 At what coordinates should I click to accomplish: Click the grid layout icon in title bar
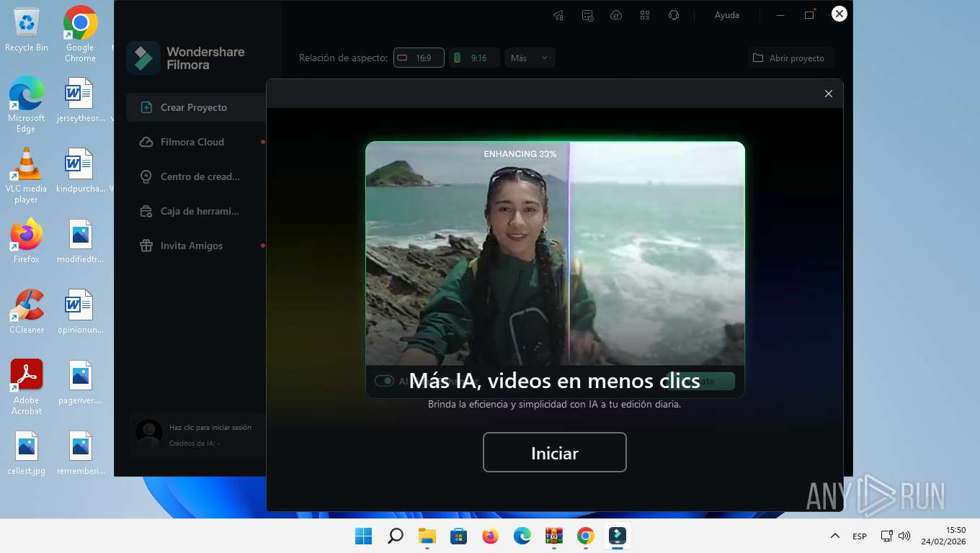coord(645,15)
